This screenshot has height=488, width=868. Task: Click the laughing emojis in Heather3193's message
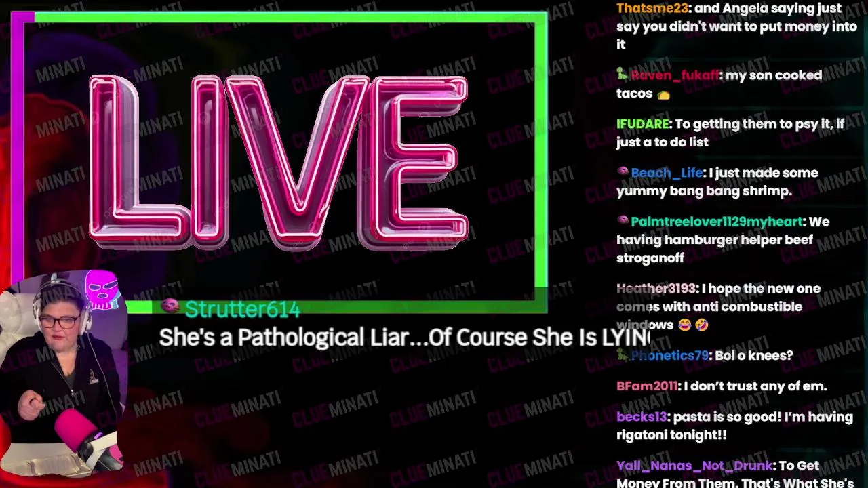(x=692, y=325)
